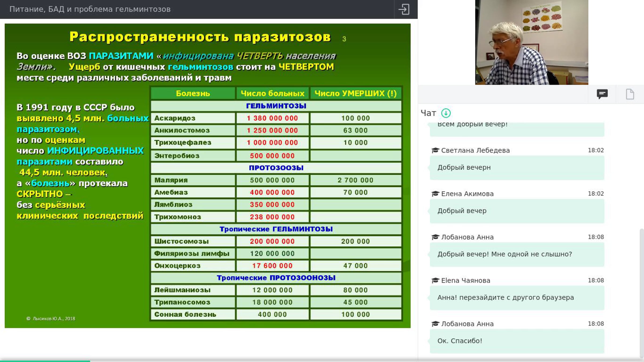Viewport: 644px width, 362px height.
Task: Click the 'Малярия' table cell
Action: pyautogui.click(x=193, y=180)
